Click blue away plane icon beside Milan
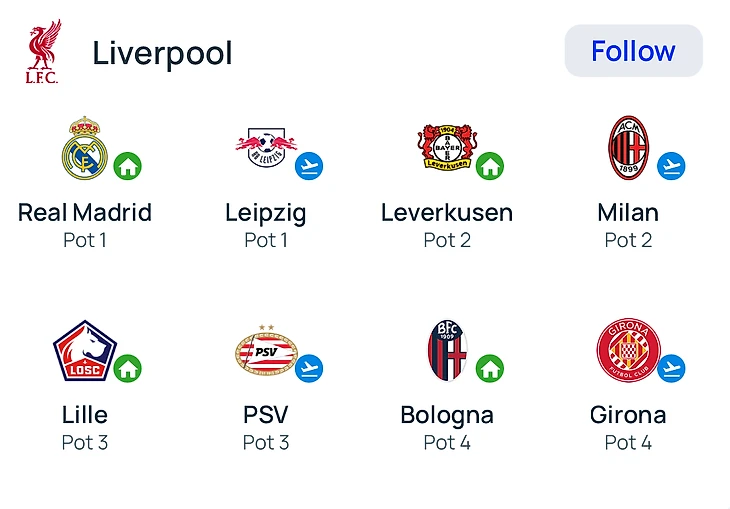The width and height of the screenshot is (730, 509). pyautogui.click(x=671, y=166)
